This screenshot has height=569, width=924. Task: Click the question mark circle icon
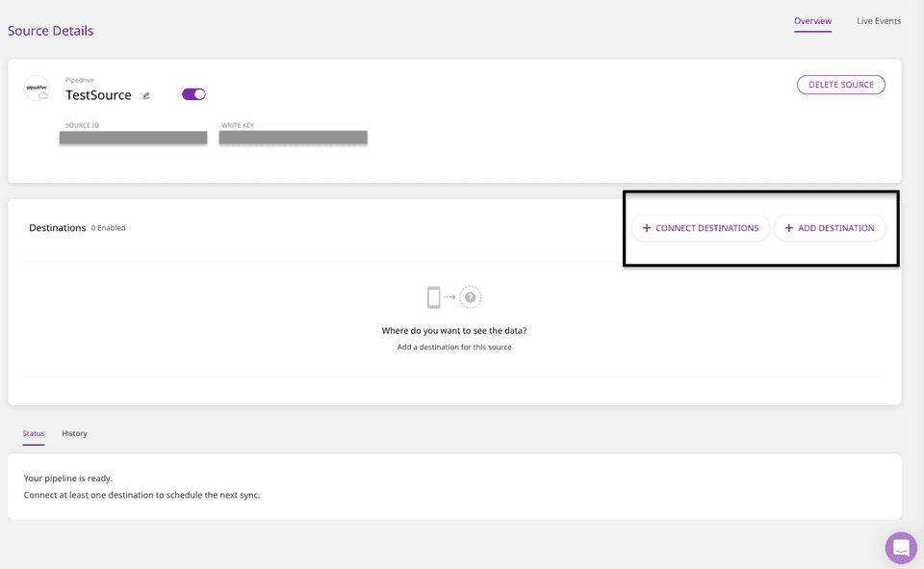470,297
